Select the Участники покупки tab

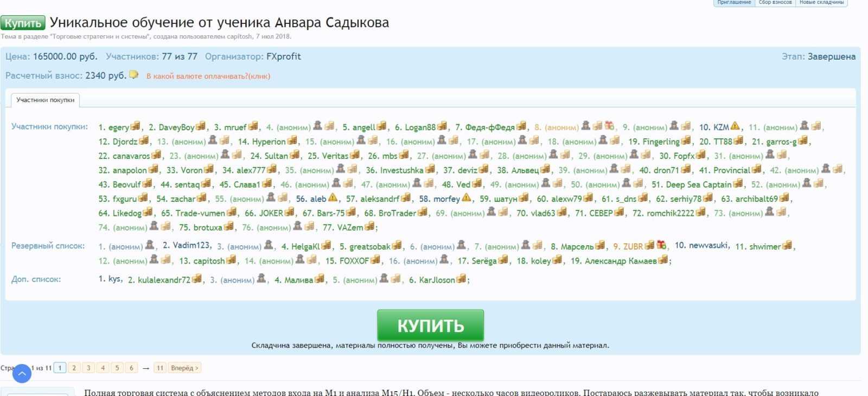point(46,100)
